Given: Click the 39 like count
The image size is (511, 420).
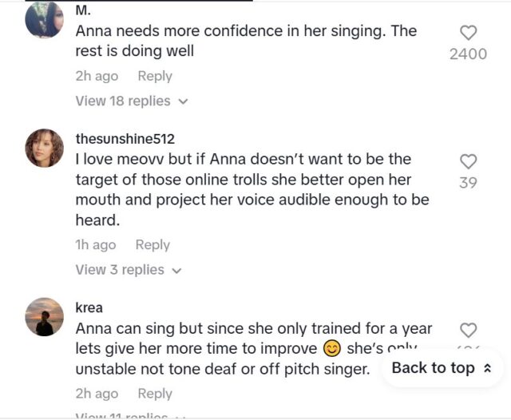Looking at the screenshot, I should click(x=469, y=183).
